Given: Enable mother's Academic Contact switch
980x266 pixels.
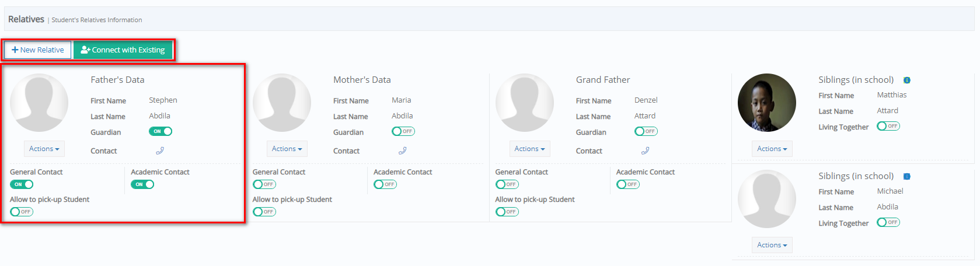Looking at the screenshot, I should (385, 184).
